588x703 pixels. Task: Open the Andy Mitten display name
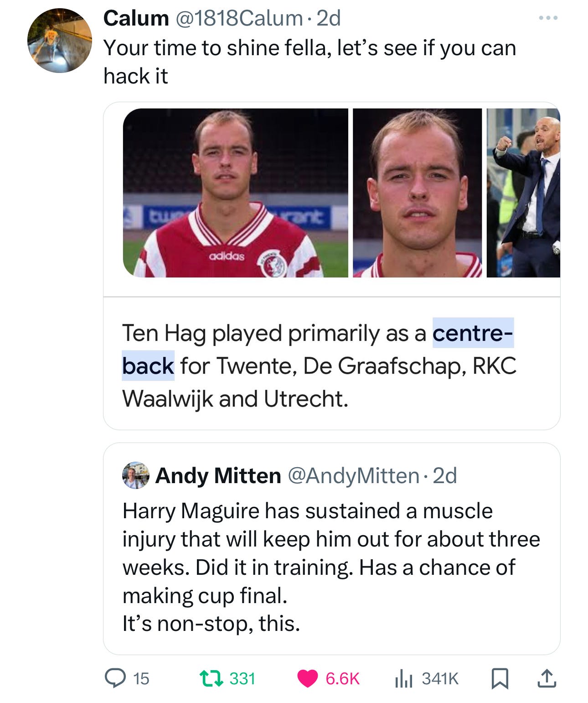click(x=218, y=476)
